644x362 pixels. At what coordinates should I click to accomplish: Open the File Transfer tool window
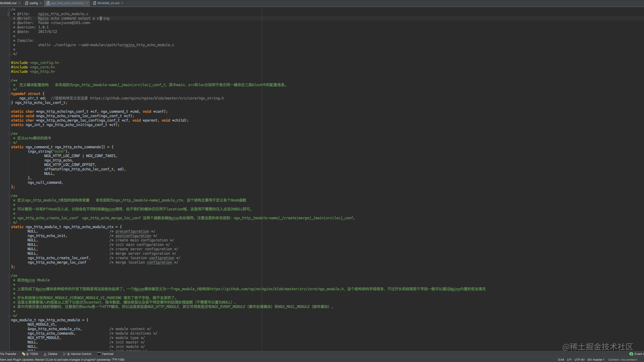(8, 354)
